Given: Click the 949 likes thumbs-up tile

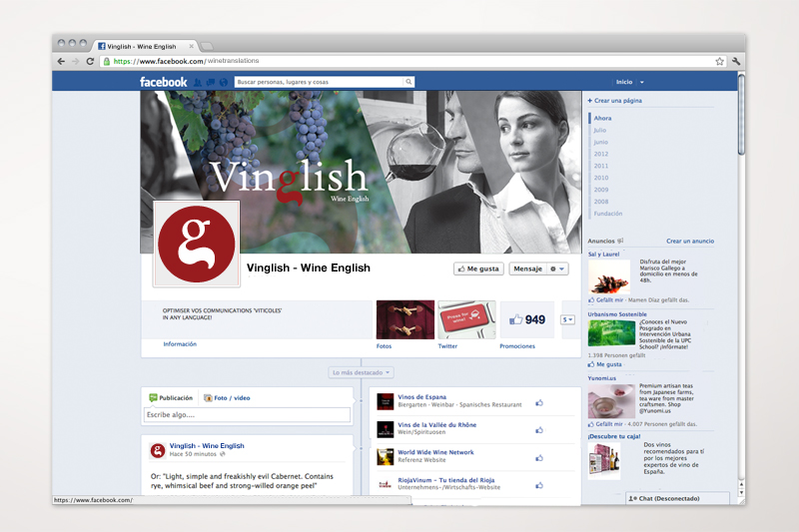Looking at the screenshot, I should (x=527, y=319).
